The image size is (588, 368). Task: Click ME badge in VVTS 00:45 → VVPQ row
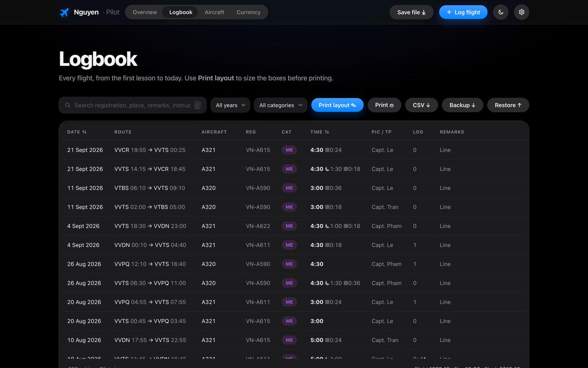pos(289,321)
